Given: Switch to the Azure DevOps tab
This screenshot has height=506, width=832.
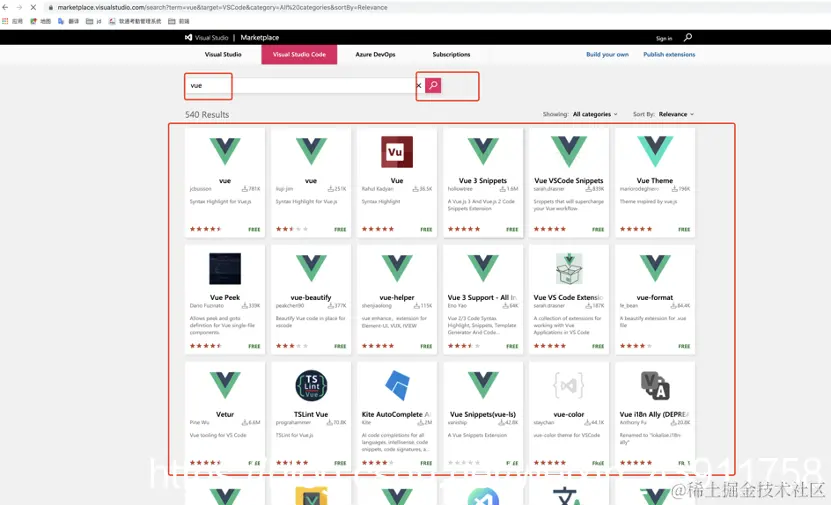Looking at the screenshot, I should [x=375, y=55].
